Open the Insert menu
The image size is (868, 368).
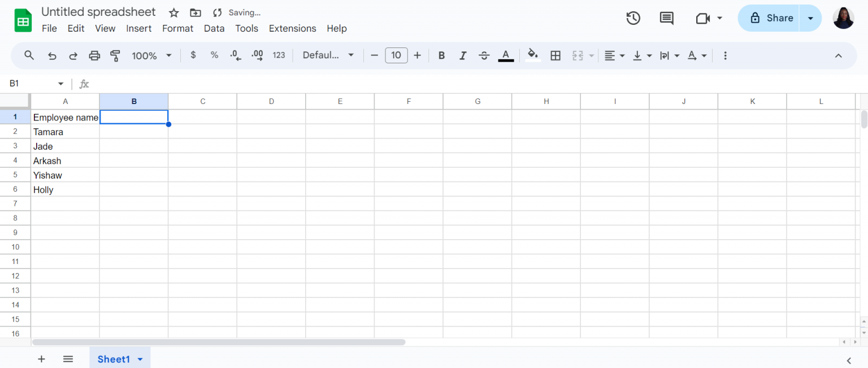(x=139, y=28)
